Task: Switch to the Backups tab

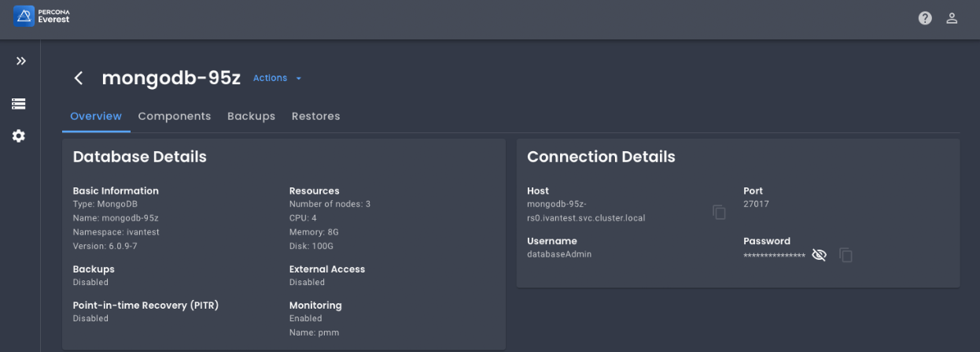Action: pyautogui.click(x=251, y=116)
